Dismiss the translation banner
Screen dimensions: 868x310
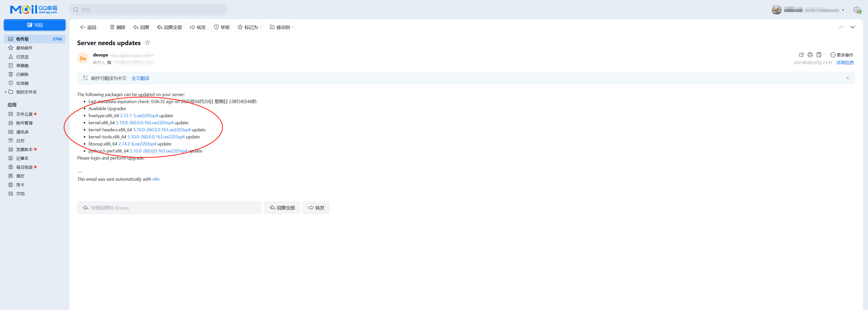pyautogui.click(x=848, y=78)
